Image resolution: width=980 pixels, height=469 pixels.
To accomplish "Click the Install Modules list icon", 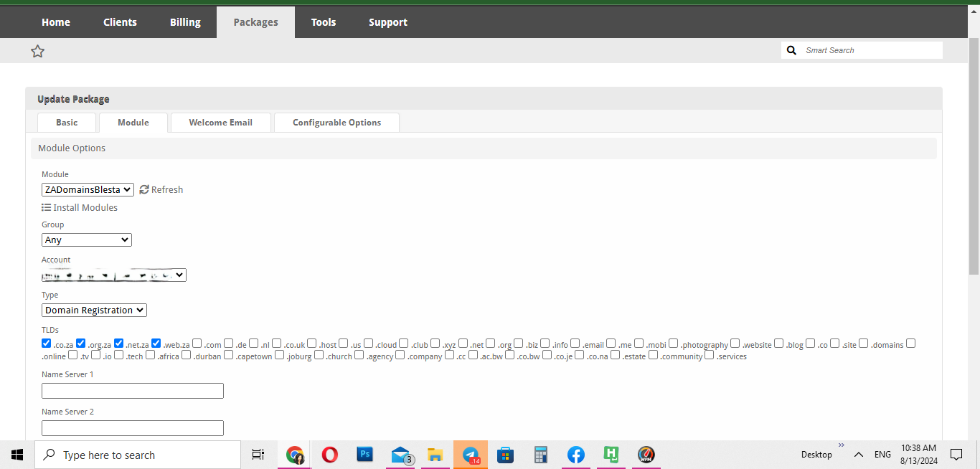I will (46, 207).
